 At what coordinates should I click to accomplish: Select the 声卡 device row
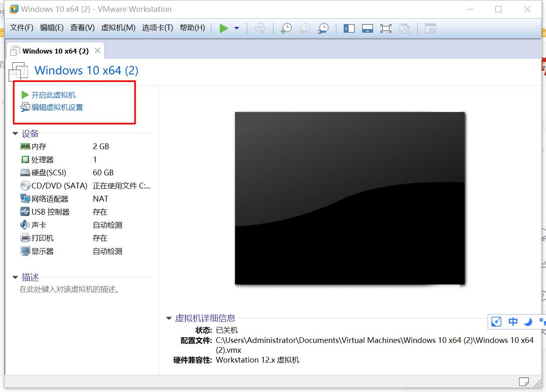pos(86,225)
